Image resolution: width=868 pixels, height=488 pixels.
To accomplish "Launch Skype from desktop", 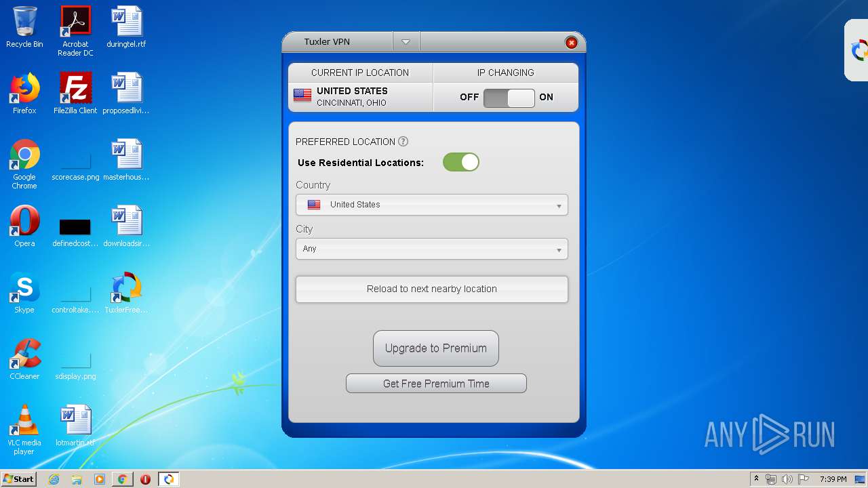I will click(24, 293).
